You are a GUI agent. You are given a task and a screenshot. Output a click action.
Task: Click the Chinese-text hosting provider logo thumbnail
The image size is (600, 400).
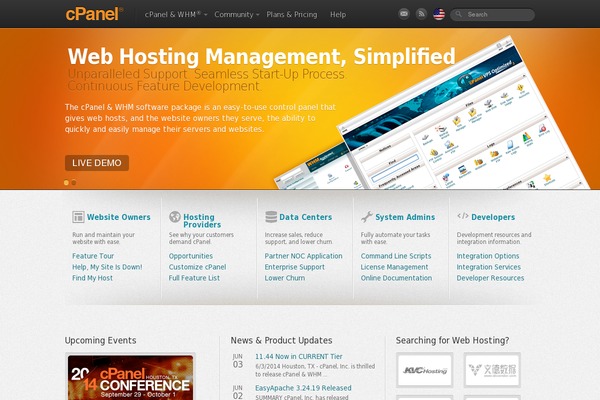tap(492, 370)
